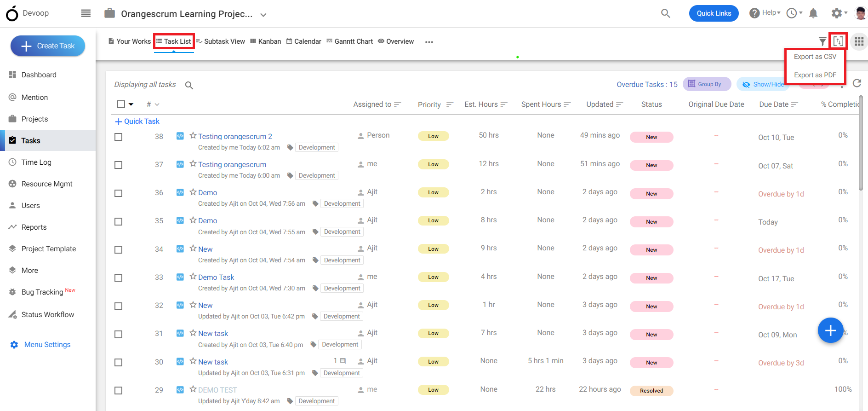Sort by Est. Hours column
The width and height of the screenshot is (868, 411).
tap(485, 104)
